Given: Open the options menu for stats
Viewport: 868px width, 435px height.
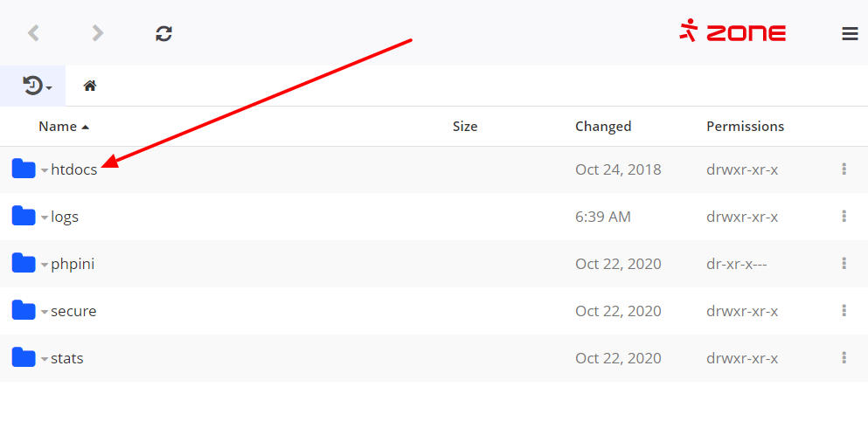Looking at the screenshot, I should click(x=844, y=358).
